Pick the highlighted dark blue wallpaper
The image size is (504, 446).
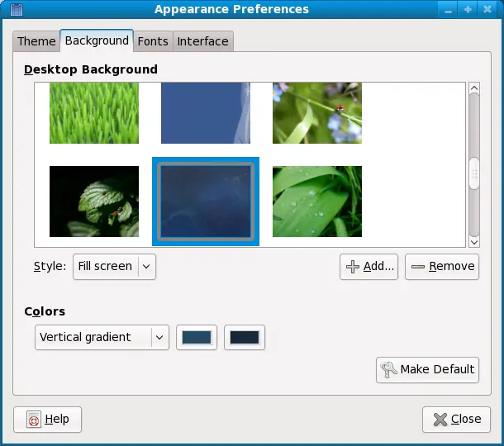click(x=206, y=202)
